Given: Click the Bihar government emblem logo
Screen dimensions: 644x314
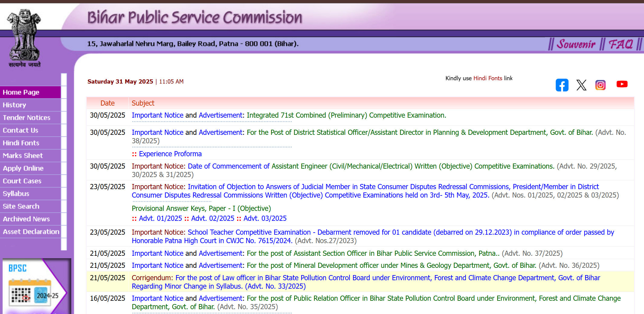Looking at the screenshot, I should (24, 38).
